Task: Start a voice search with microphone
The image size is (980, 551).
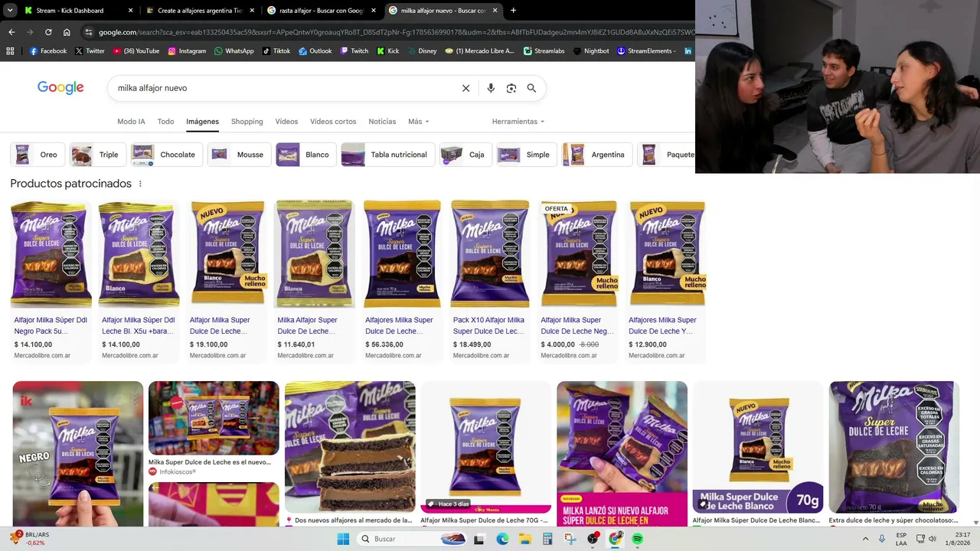Action: (491, 88)
